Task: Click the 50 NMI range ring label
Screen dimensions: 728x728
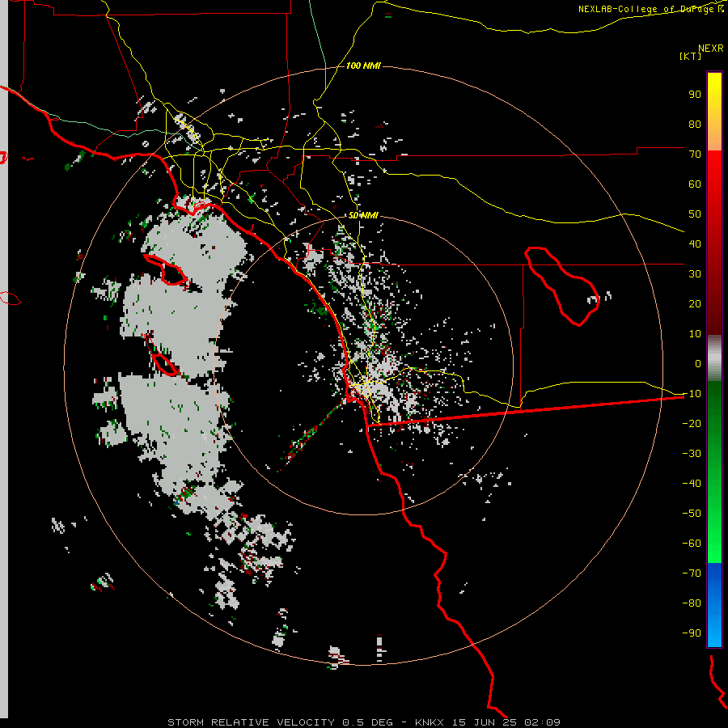Action: [363, 215]
